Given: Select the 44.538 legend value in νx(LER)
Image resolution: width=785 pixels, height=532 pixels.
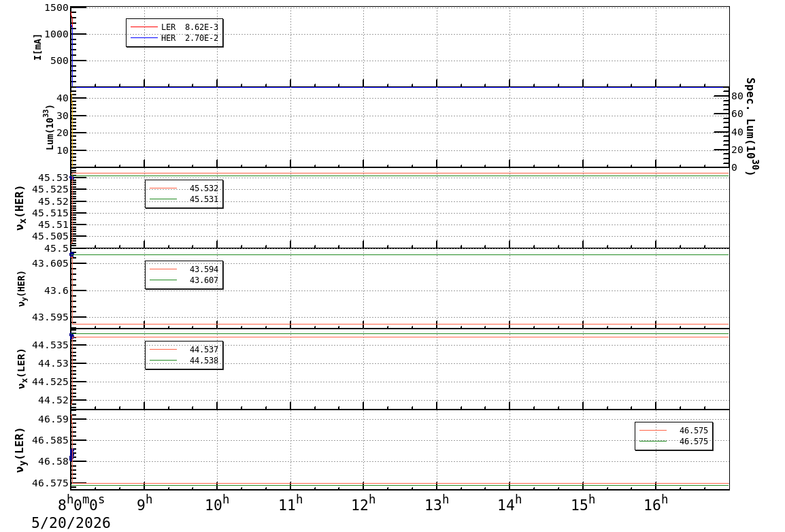Looking at the screenshot, I should pos(204,361).
